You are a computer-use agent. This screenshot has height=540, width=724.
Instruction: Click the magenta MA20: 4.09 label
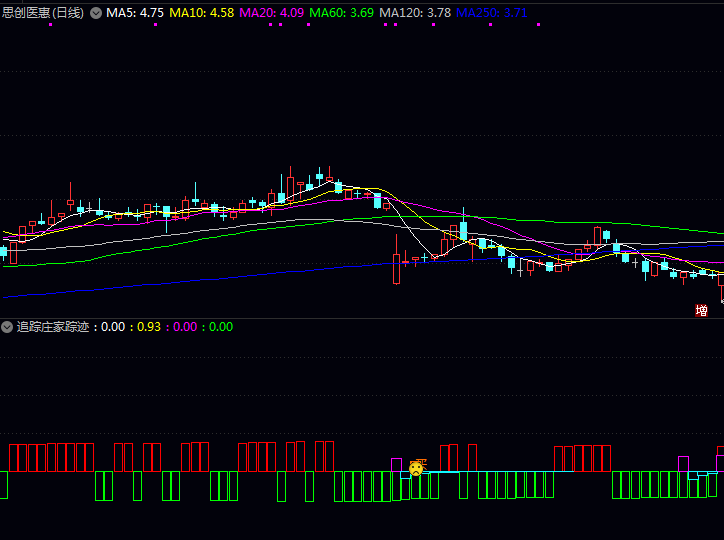click(x=272, y=14)
